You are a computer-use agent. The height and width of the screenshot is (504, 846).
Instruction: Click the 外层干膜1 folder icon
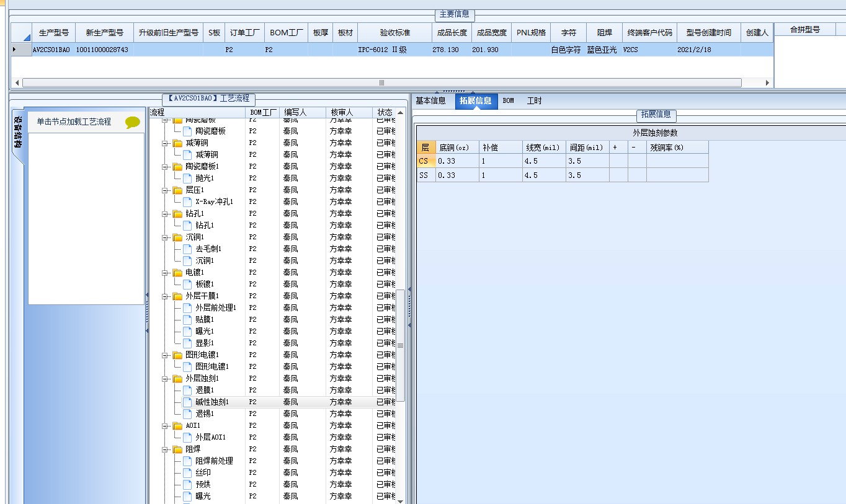(177, 296)
